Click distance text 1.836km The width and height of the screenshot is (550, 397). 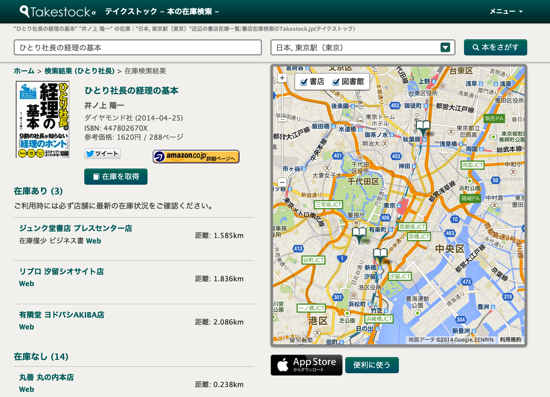point(220,279)
